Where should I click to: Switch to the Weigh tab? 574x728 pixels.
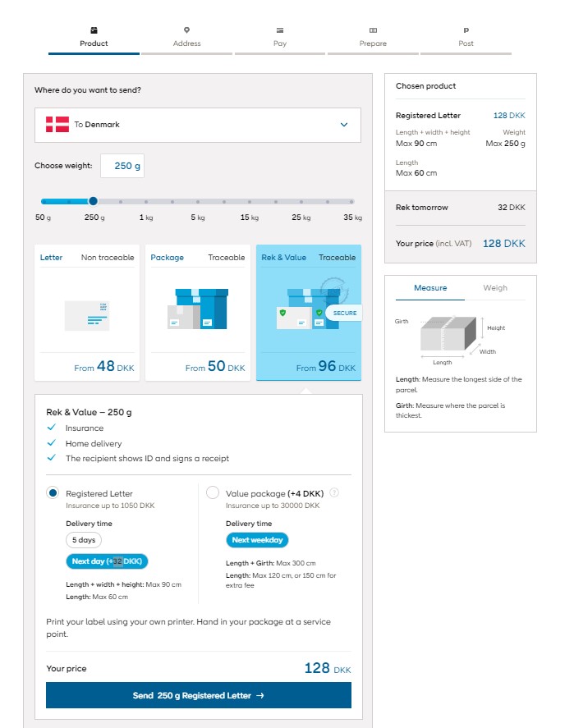click(495, 288)
